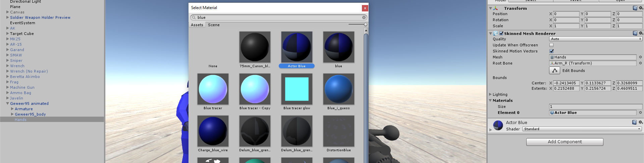Expand the Canvas object in Hierarchy
Screen dimensions: 644x163
[8, 12]
